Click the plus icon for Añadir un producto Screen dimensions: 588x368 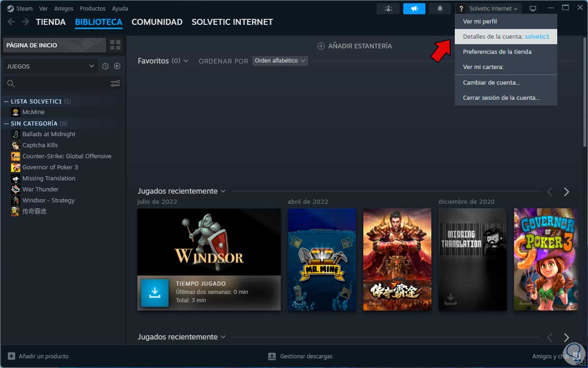point(11,356)
